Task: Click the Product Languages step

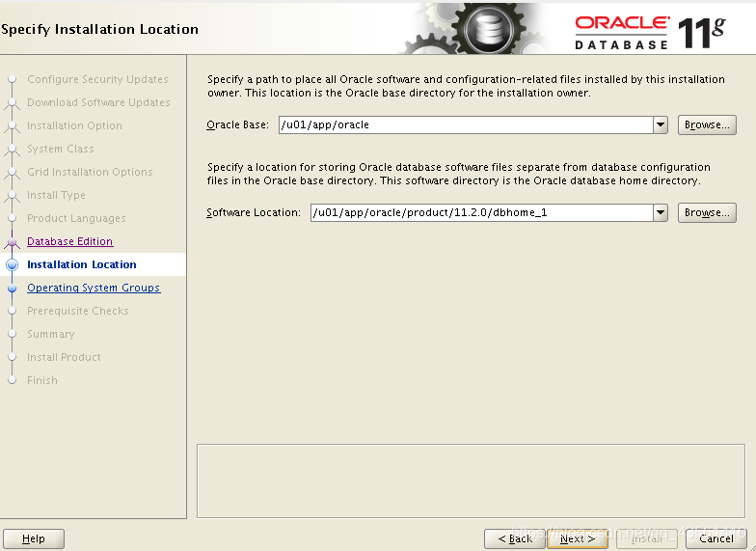Action: point(76,218)
